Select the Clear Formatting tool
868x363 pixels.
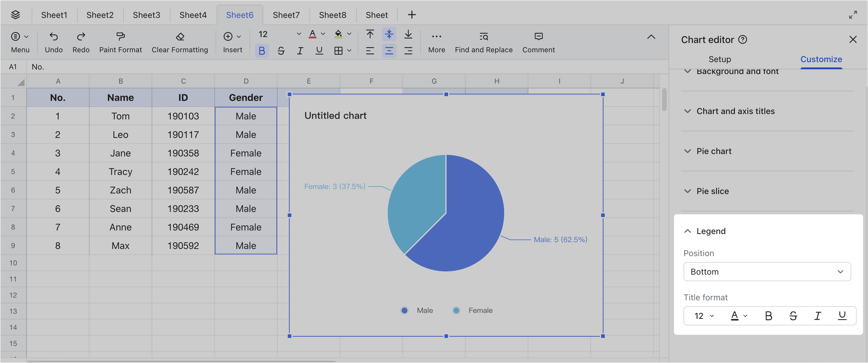(x=180, y=41)
